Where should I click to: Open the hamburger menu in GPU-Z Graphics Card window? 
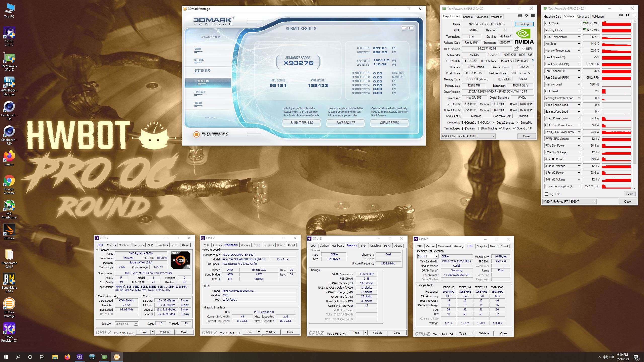(533, 16)
